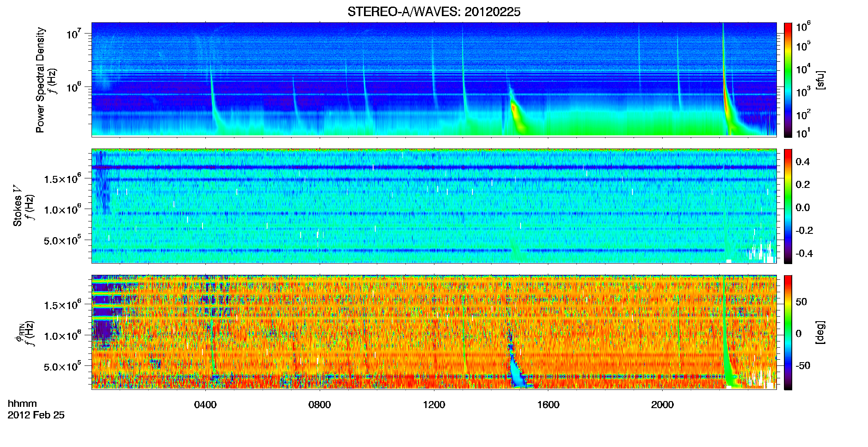Click the -50 degree colorbar tick label

(x=803, y=365)
